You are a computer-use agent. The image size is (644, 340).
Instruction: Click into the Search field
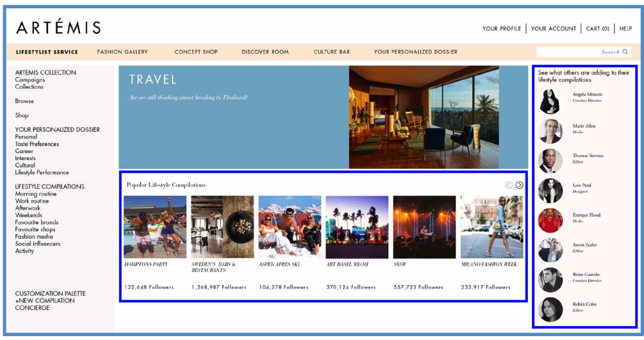[583, 52]
